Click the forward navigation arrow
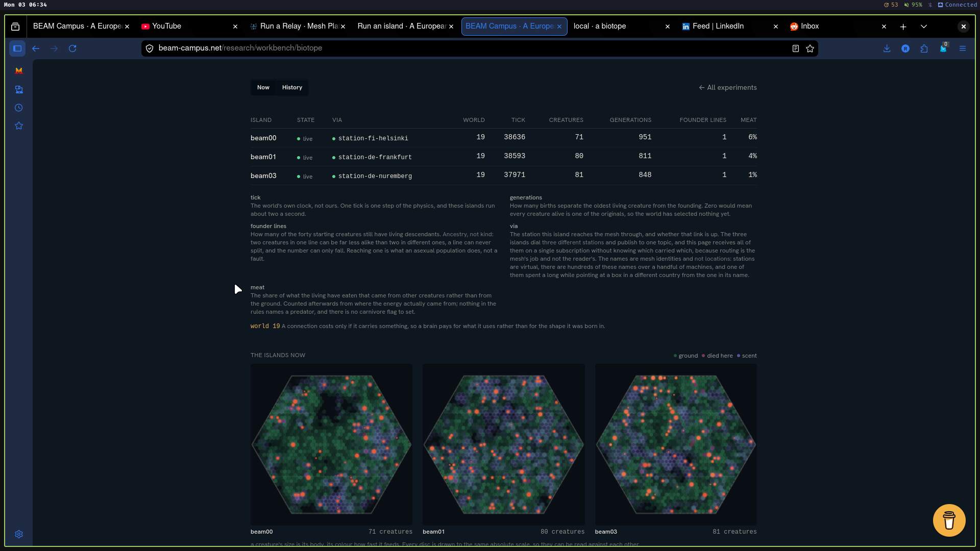Viewport: 980px width, 551px height. [x=54, y=48]
